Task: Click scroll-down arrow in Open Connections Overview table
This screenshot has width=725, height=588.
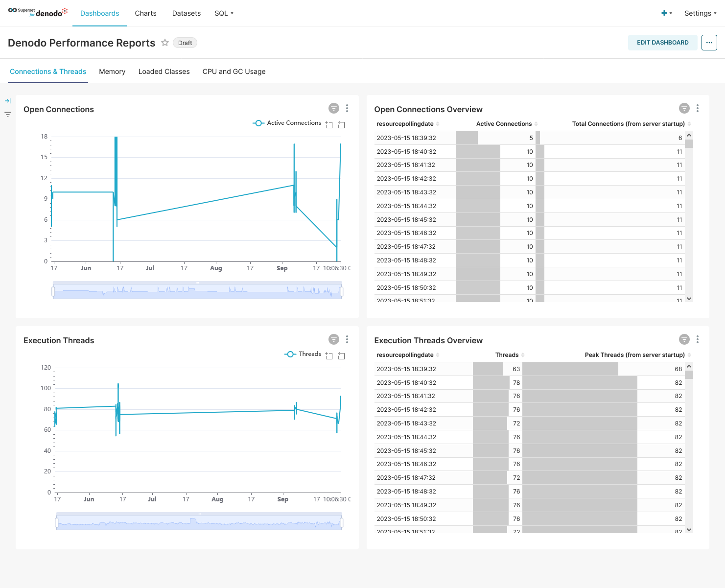Action: point(689,298)
